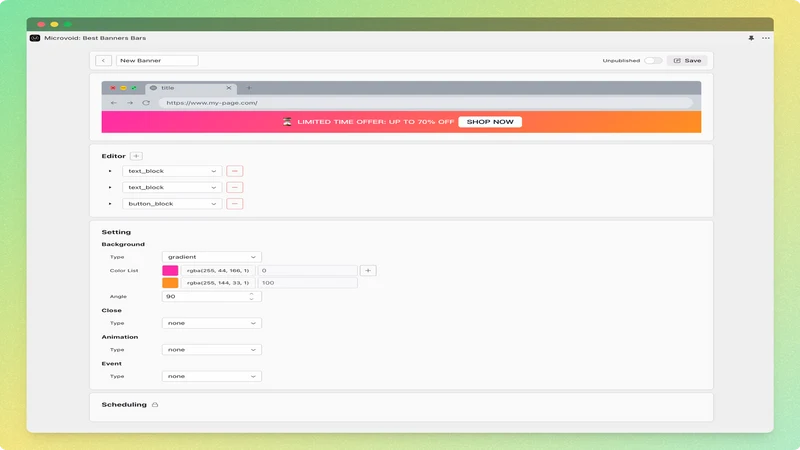Click the back arrow button beside New Banner
800x450 pixels.
click(103, 61)
